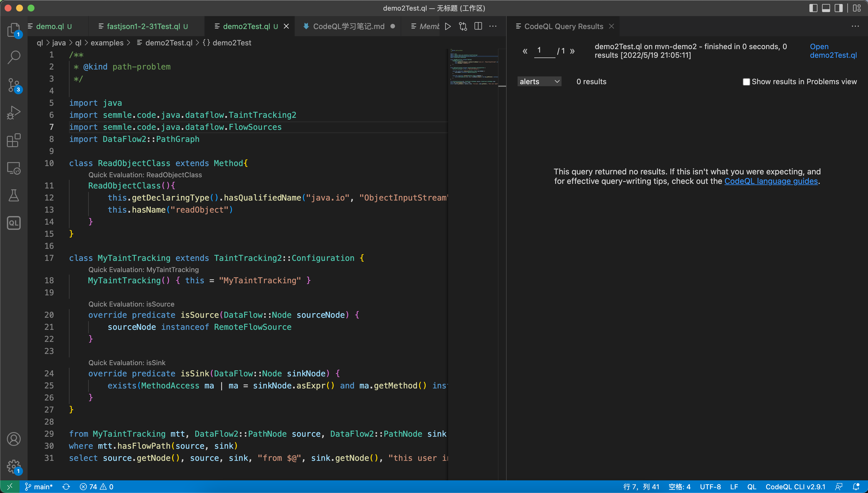Click CodeQL CLI v2.9.1 status item
The height and width of the screenshot is (493, 868).
tap(795, 487)
